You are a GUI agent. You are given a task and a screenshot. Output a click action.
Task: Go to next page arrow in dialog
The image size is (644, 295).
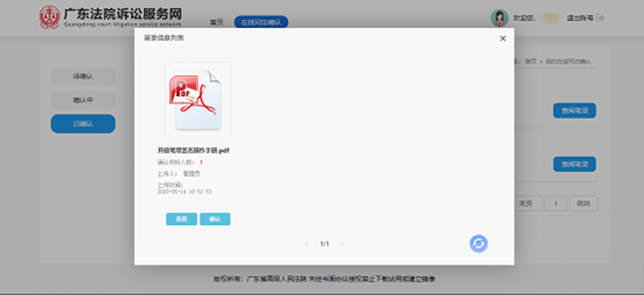coord(342,244)
